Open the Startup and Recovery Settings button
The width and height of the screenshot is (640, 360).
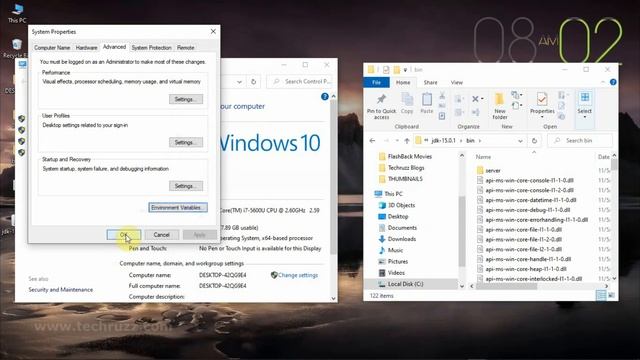click(186, 186)
